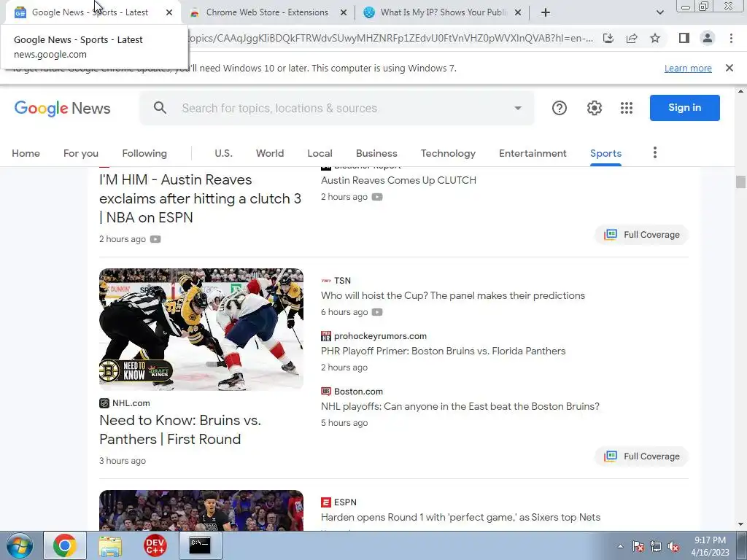Viewport: 747px width, 560px height.
Task: Open the Chrome three-dot menu
Action: (731, 38)
